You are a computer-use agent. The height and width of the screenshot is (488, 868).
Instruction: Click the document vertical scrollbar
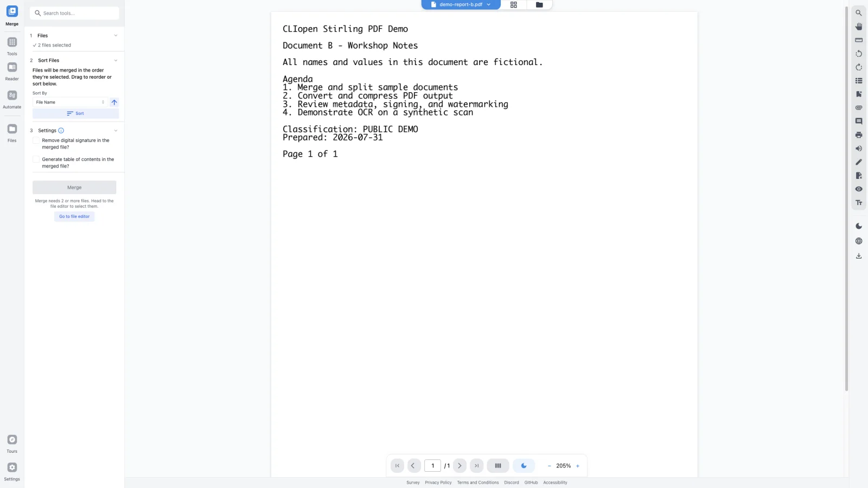click(x=846, y=198)
